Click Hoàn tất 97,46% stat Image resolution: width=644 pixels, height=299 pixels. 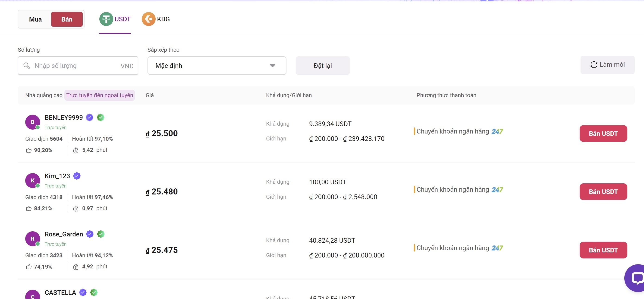(x=92, y=197)
